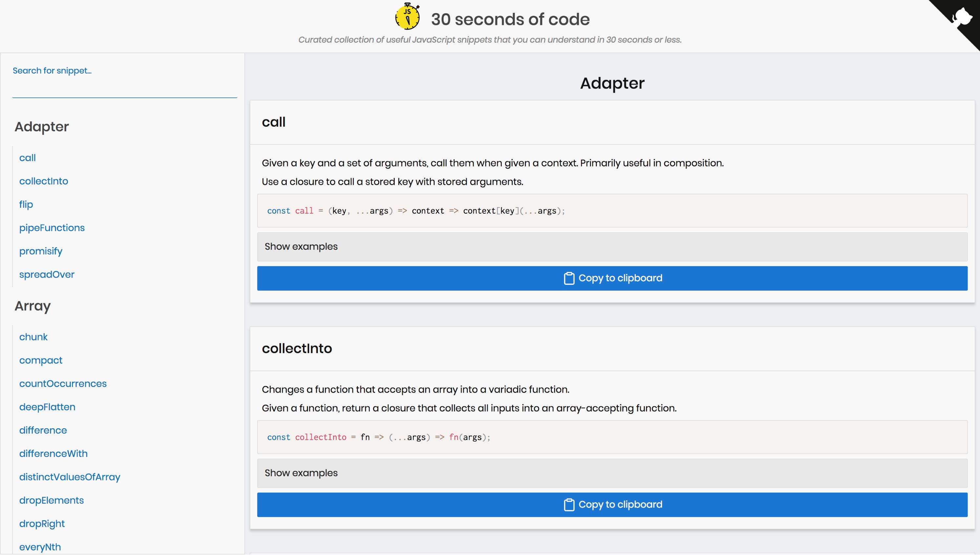Open the differenceWith snippet link
The image size is (980, 555).
[x=53, y=453]
